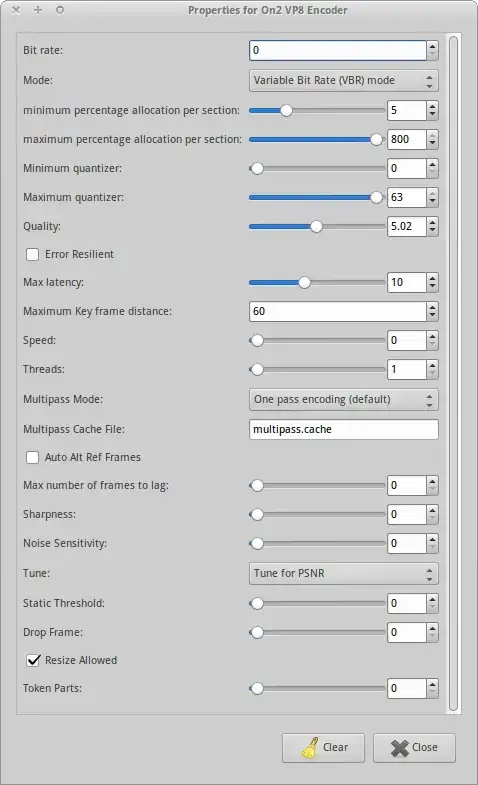Increase Maximum Key frame distance with up arrow
The image size is (478, 785).
click(432, 307)
